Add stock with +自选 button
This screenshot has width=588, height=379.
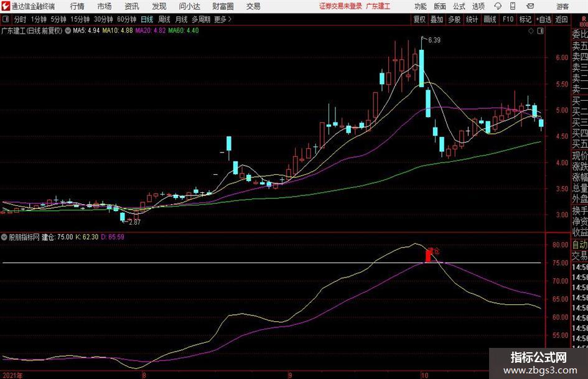[543, 19]
